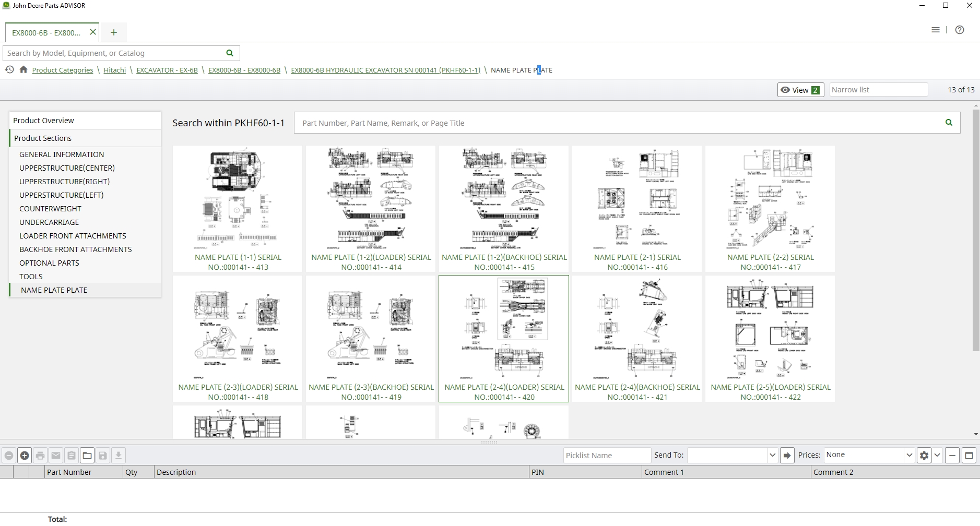Open the Prices dropdown
Viewport: 980px width, 526px height.
(x=909, y=455)
